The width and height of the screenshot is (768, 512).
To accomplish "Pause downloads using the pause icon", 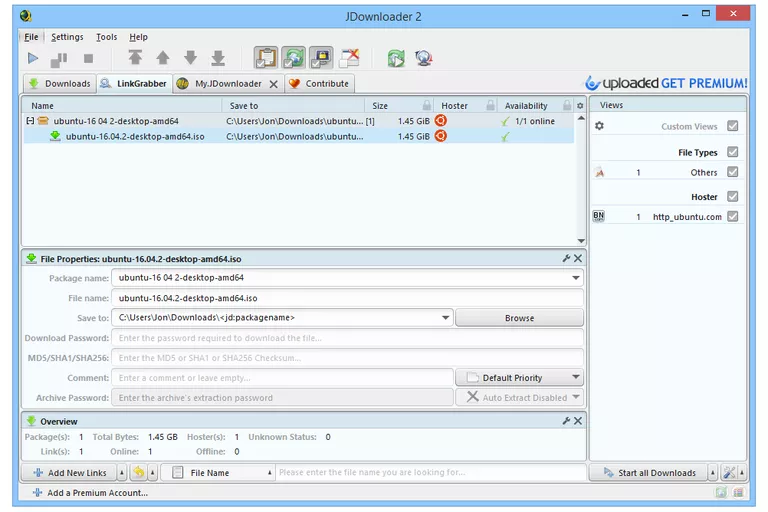I will tap(59, 59).
